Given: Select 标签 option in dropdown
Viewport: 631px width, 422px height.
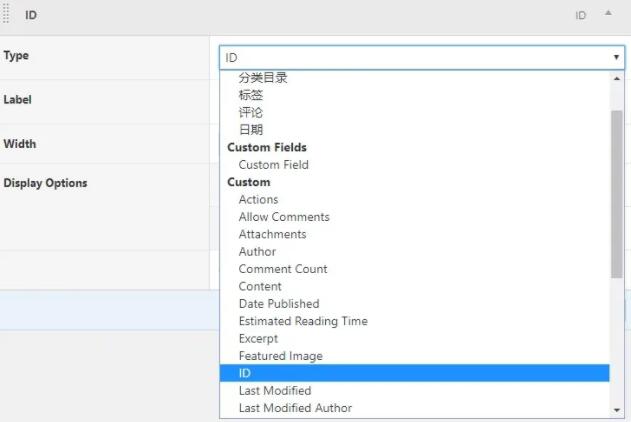Looking at the screenshot, I should (414, 95).
